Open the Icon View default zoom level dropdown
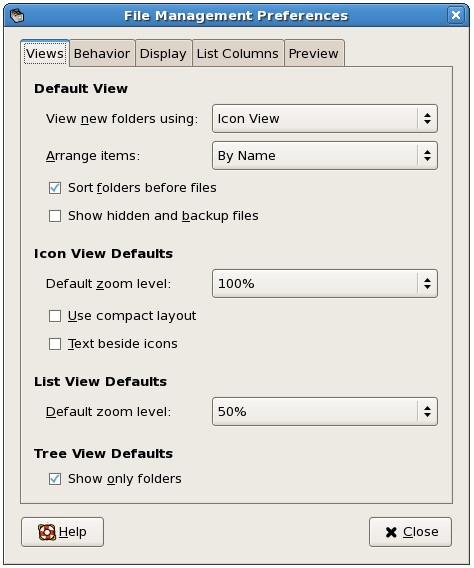This screenshot has height=568, width=474. point(325,283)
